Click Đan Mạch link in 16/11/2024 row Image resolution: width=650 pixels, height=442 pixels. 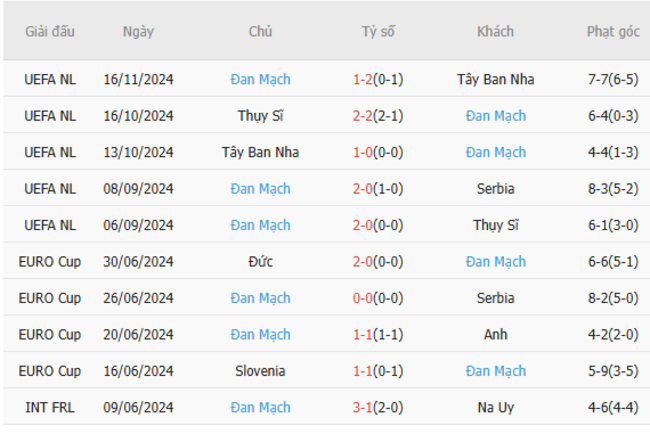point(260,79)
